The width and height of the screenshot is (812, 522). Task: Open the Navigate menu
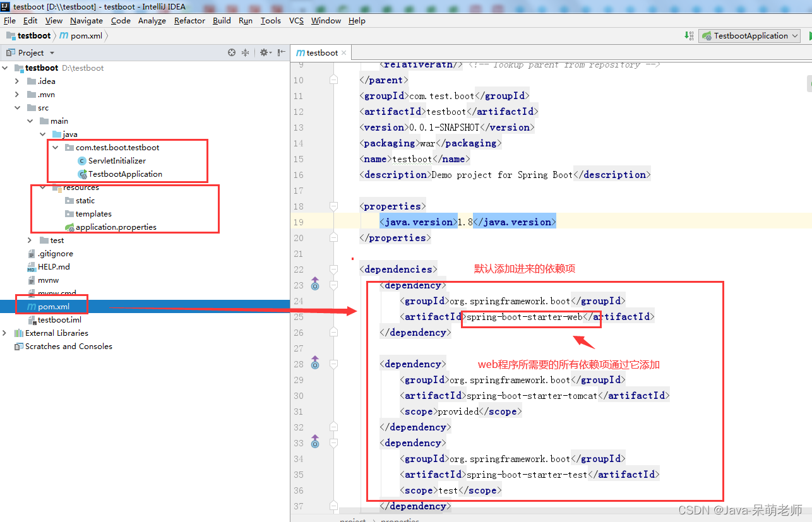pyautogui.click(x=87, y=21)
